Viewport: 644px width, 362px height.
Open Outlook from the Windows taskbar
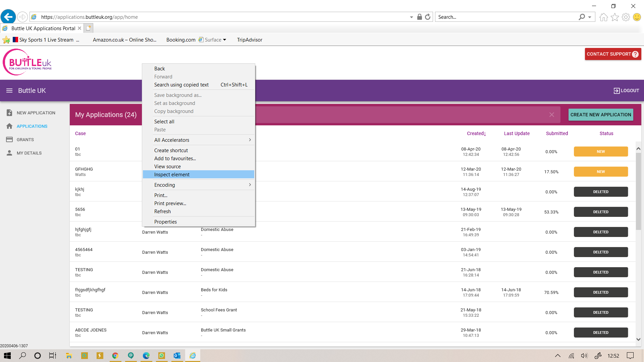click(x=177, y=356)
